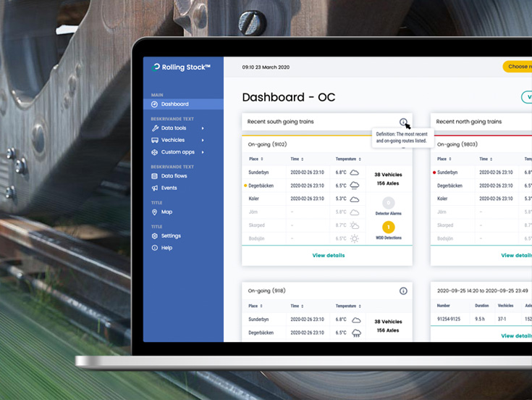
Task: Click cloud weather icon in Sunderbyn row (9102)
Action: point(354,172)
